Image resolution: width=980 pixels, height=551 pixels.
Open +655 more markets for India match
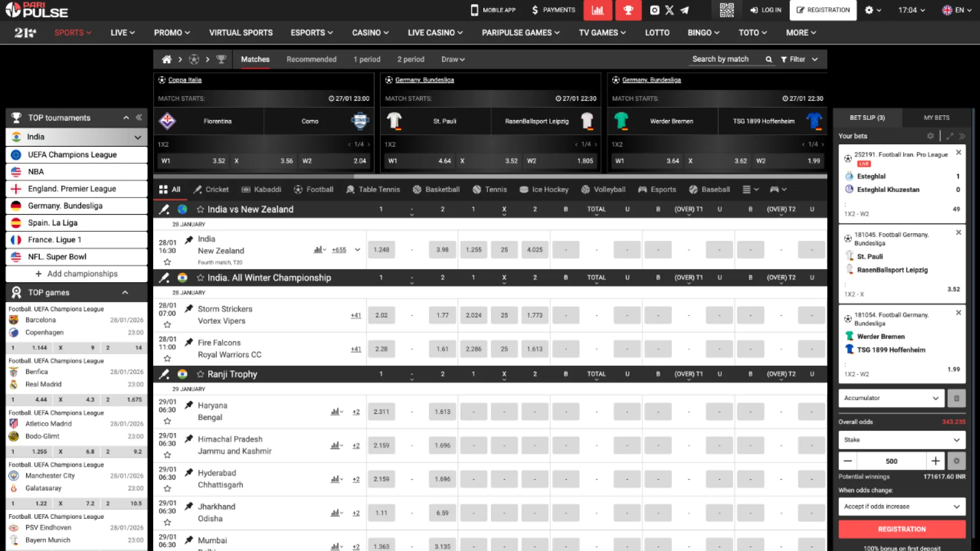click(339, 249)
